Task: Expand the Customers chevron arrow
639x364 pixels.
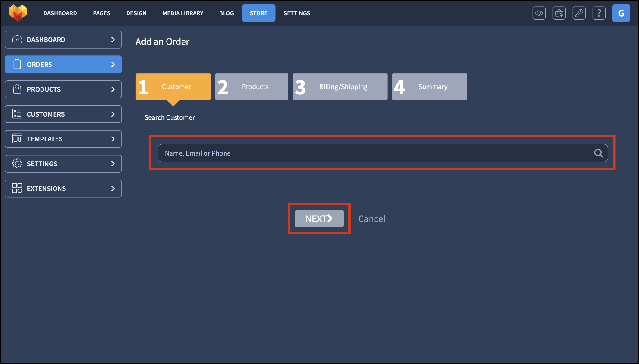Action: (113, 114)
